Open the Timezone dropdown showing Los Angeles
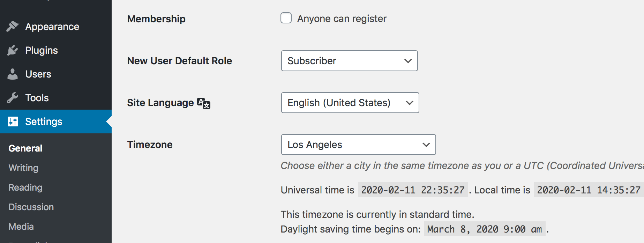 [x=358, y=145]
